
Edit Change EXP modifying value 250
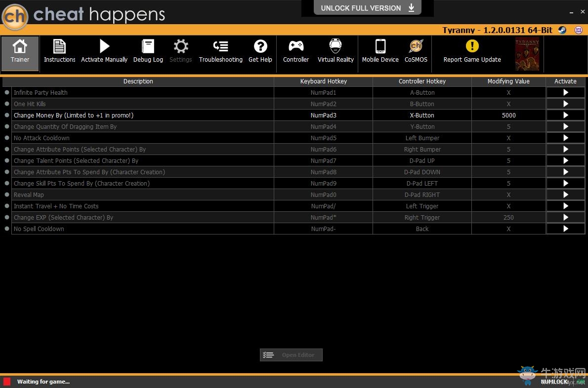coord(508,218)
